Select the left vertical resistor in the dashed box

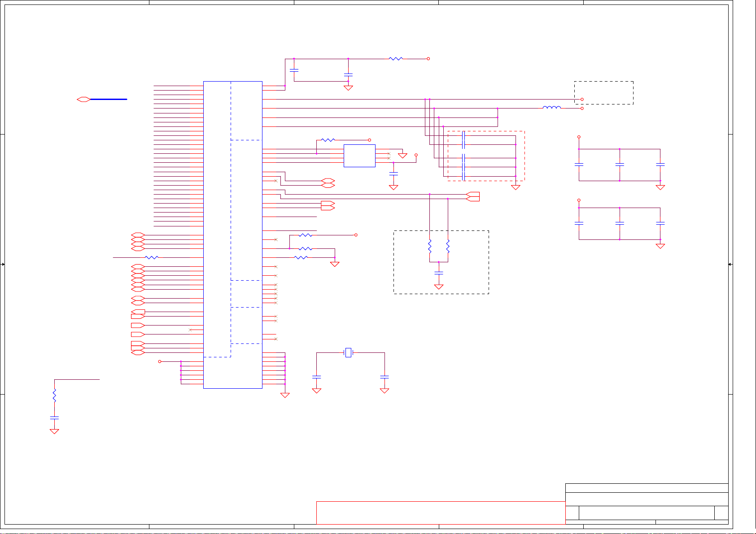(x=429, y=246)
